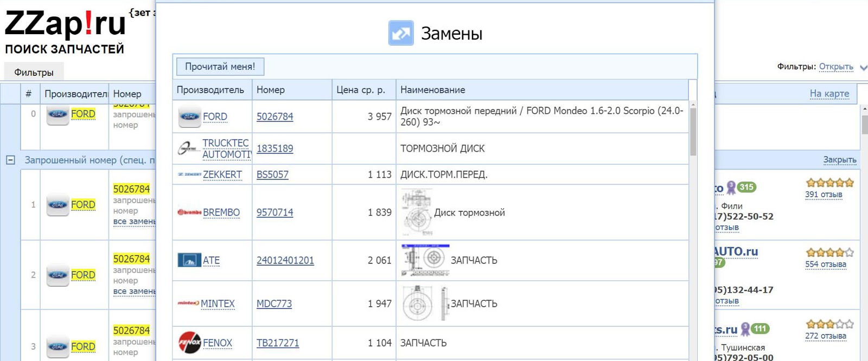Click Ford logo in background row 0
The width and height of the screenshot is (868, 361).
pyautogui.click(x=58, y=114)
